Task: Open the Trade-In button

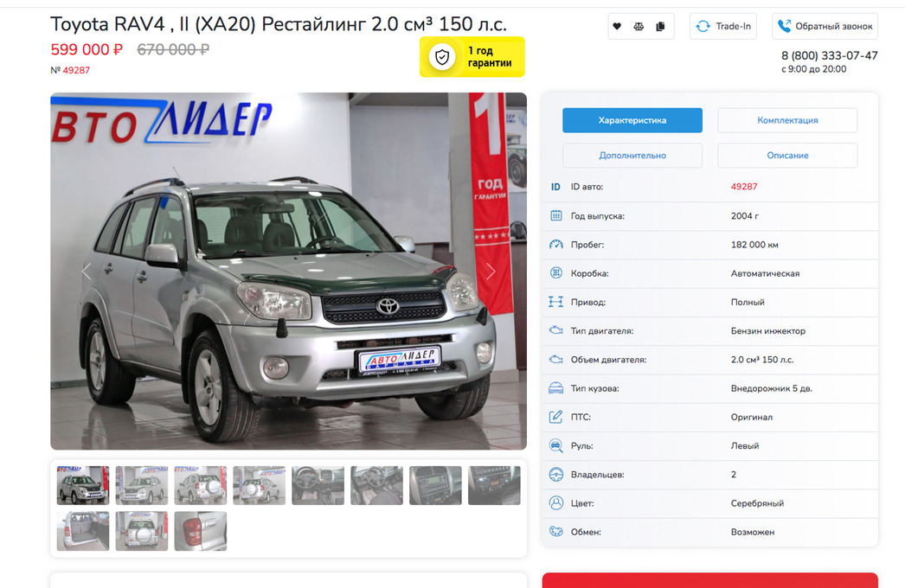Action: point(723,27)
